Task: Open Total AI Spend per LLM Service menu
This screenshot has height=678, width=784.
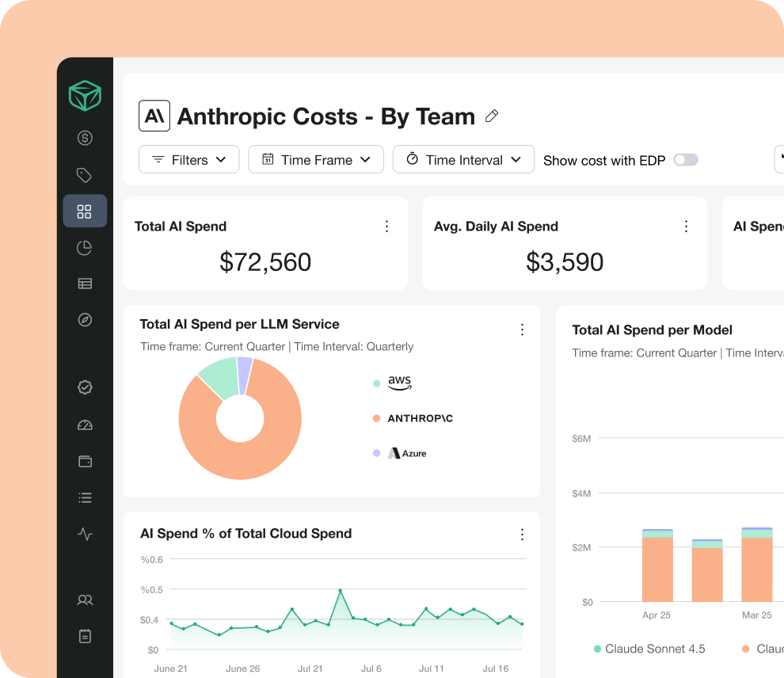Action: pyautogui.click(x=522, y=329)
